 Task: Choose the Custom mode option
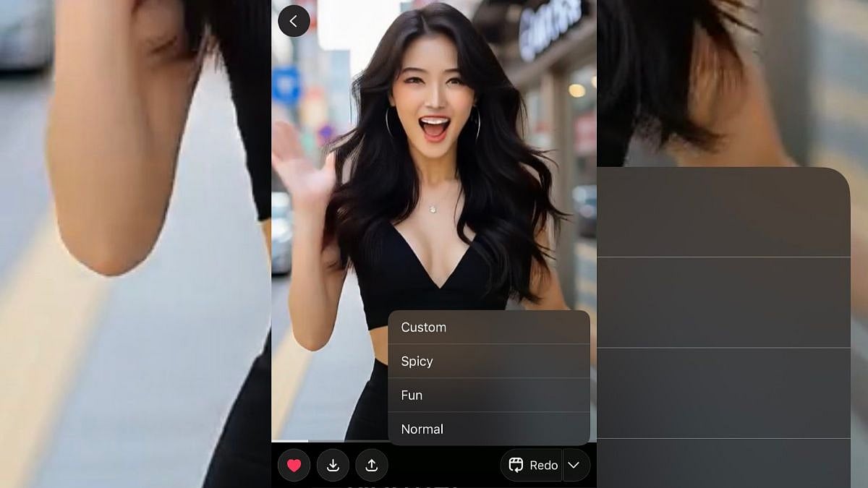(489, 328)
